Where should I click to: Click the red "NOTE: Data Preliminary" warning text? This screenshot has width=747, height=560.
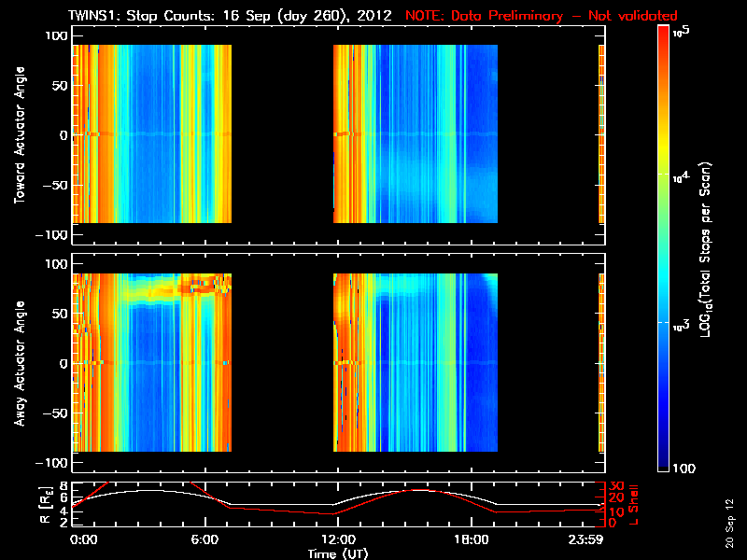pyautogui.click(x=484, y=16)
